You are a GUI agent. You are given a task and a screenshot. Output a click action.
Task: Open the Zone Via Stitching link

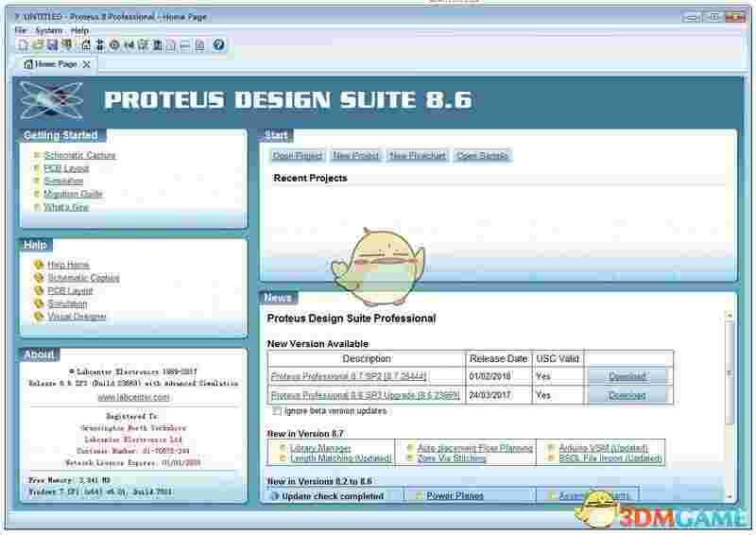(x=452, y=458)
